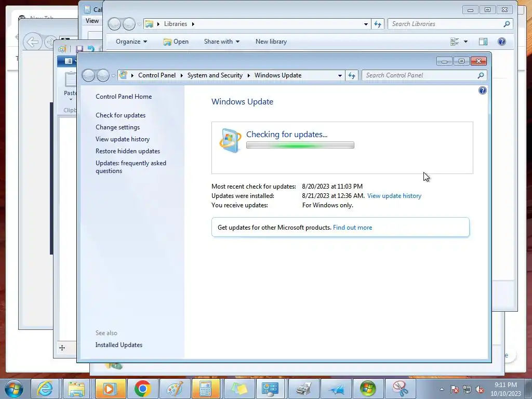Screen dimensions: 532x399
Task: Open Change settings in Windows Update
Action: point(118,127)
